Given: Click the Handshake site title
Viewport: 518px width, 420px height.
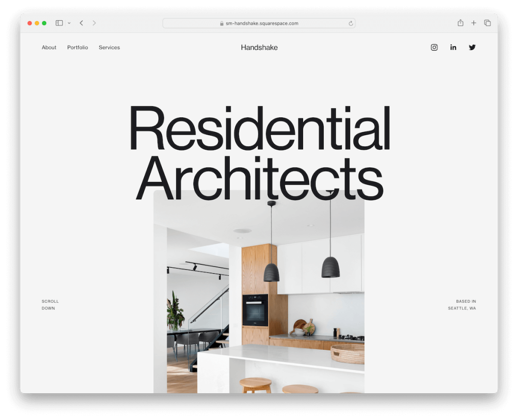Looking at the screenshot, I should click(x=260, y=48).
